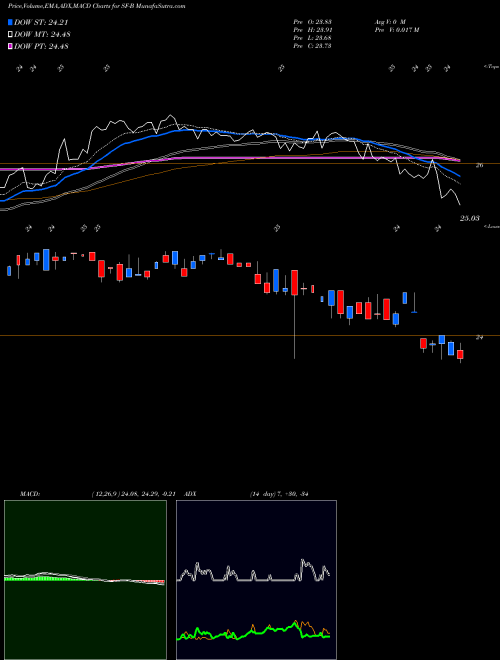Click the last red candle on the right
This screenshot has width=500, height=660.
(x=460, y=353)
